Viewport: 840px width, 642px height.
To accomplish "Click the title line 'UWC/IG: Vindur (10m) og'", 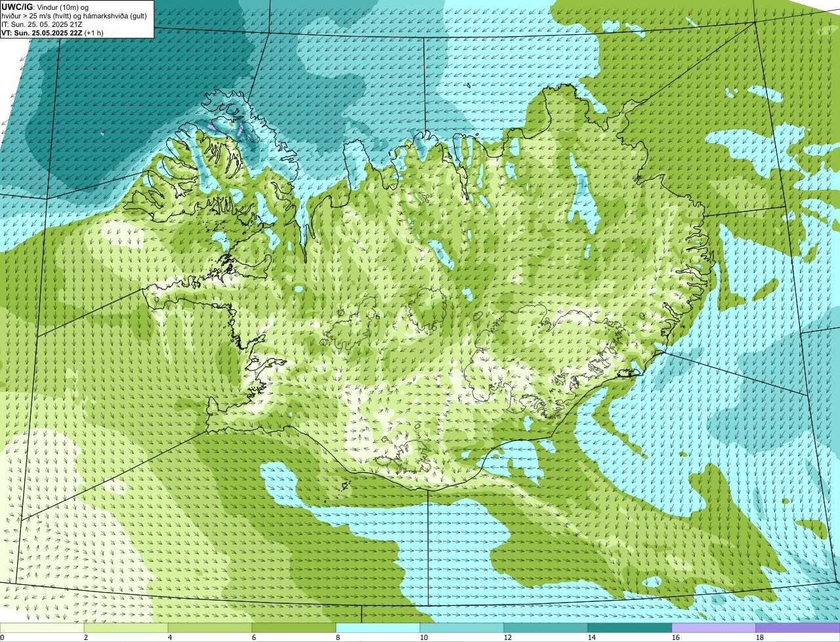I will pos(45,7).
